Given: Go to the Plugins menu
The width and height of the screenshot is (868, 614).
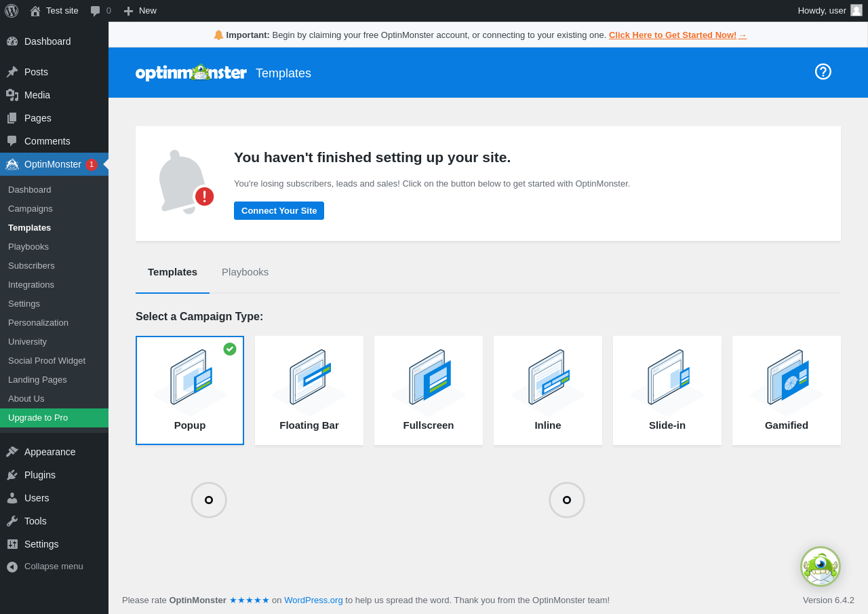Looking at the screenshot, I should click(x=54, y=475).
